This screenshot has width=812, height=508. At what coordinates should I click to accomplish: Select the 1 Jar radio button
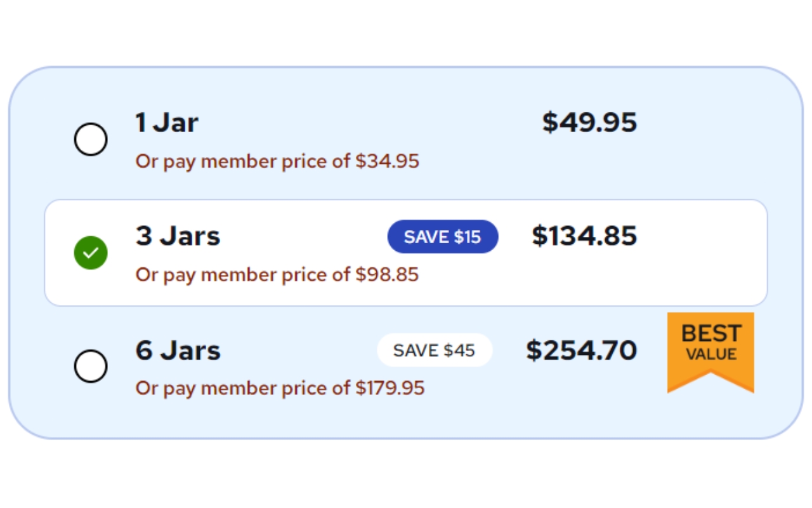[x=91, y=140]
